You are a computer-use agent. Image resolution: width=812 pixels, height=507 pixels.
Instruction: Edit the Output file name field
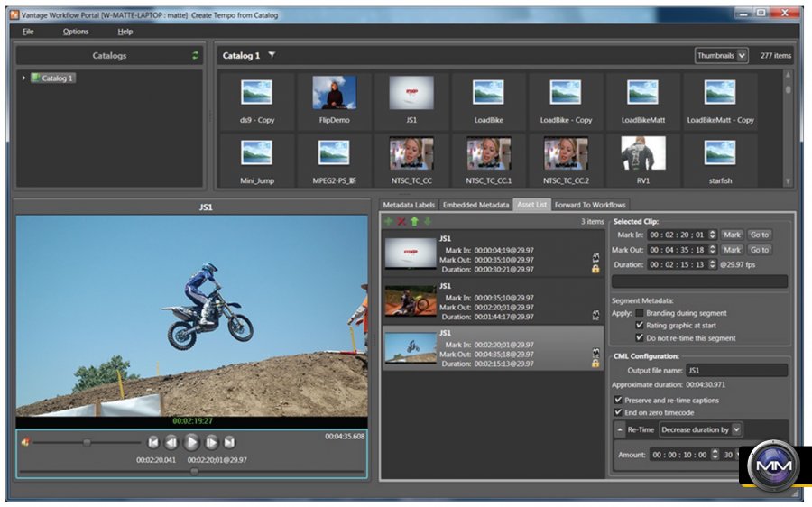736,370
